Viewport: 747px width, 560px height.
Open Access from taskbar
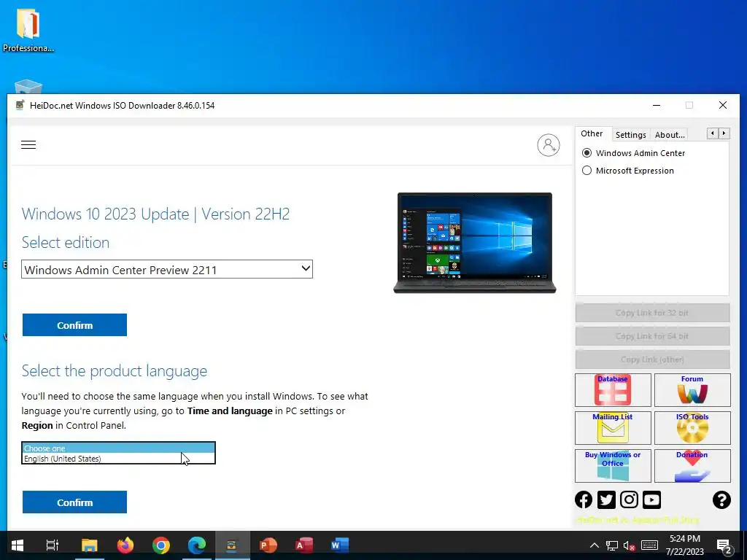tap(304, 545)
